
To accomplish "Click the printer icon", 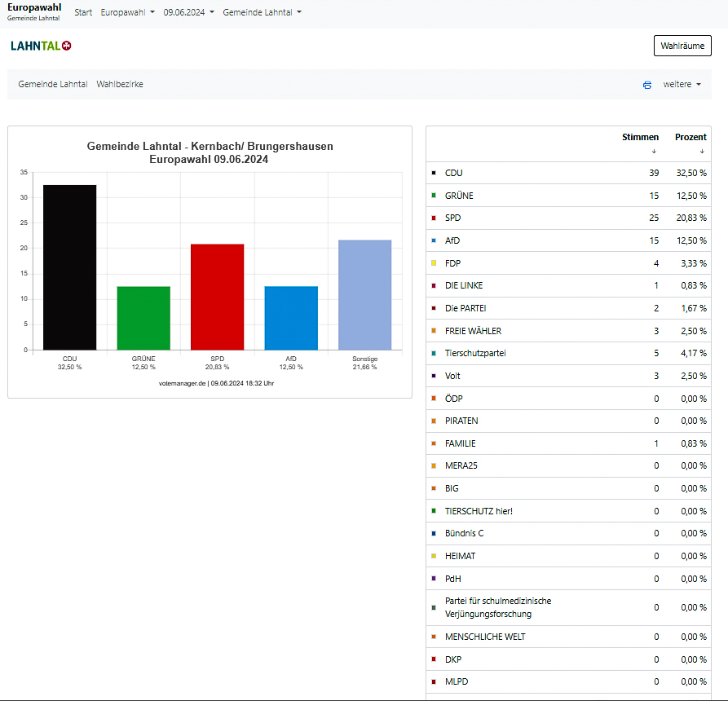I will (x=647, y=85).
